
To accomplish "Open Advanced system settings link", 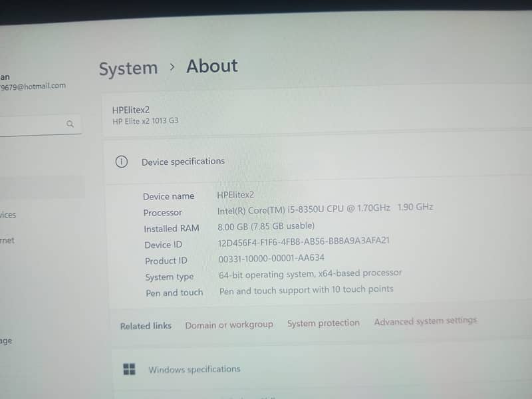I will 426,321.
